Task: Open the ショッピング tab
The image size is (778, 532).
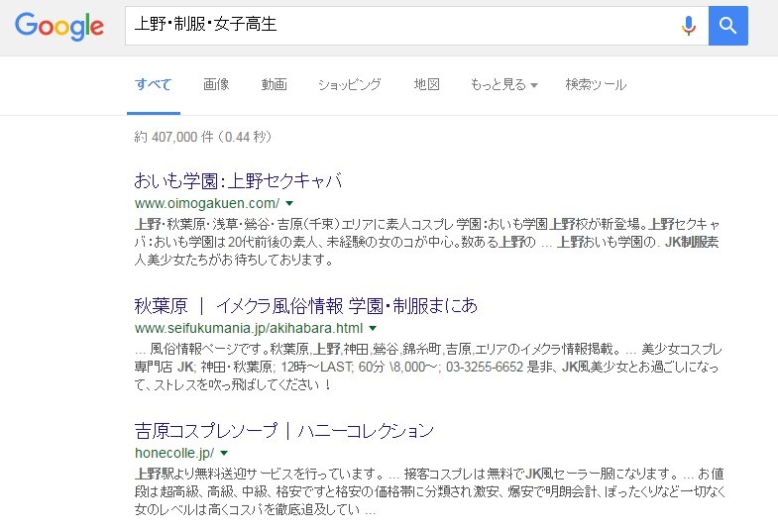Action: pyautogui.click(x=349, y=84)
